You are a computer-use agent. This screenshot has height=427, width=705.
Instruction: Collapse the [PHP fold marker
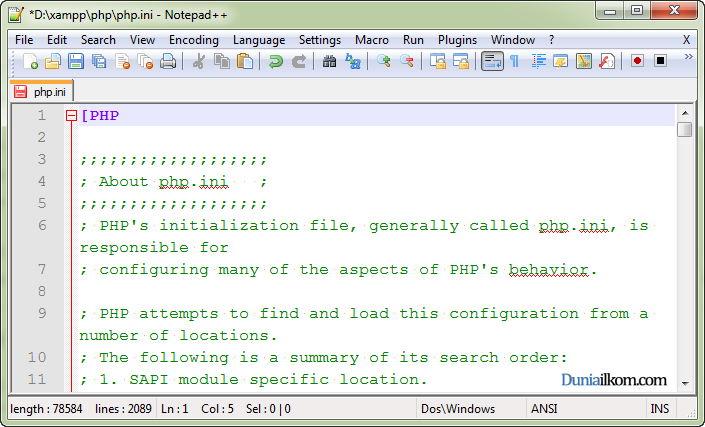coord(71,116)
